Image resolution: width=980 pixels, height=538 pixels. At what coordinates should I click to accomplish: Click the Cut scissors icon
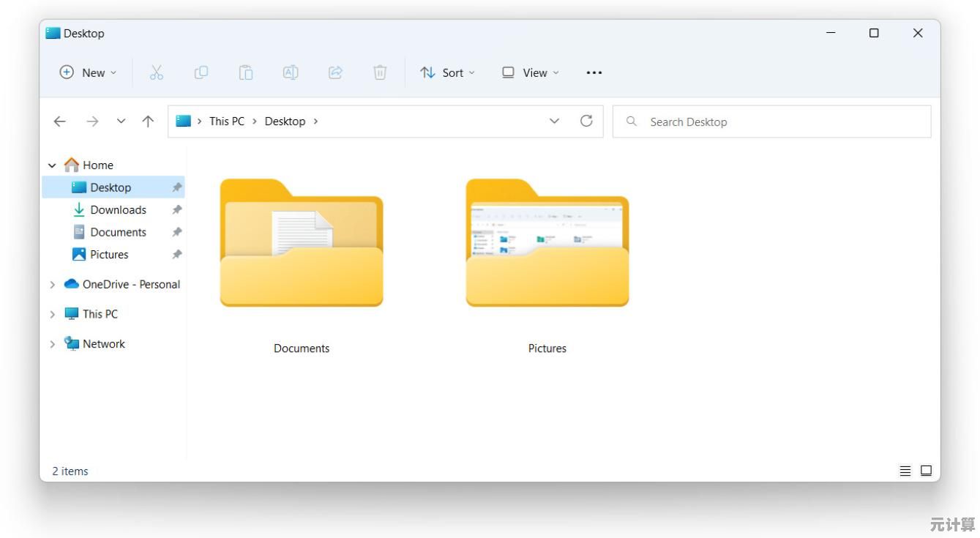tap(157, 72)
